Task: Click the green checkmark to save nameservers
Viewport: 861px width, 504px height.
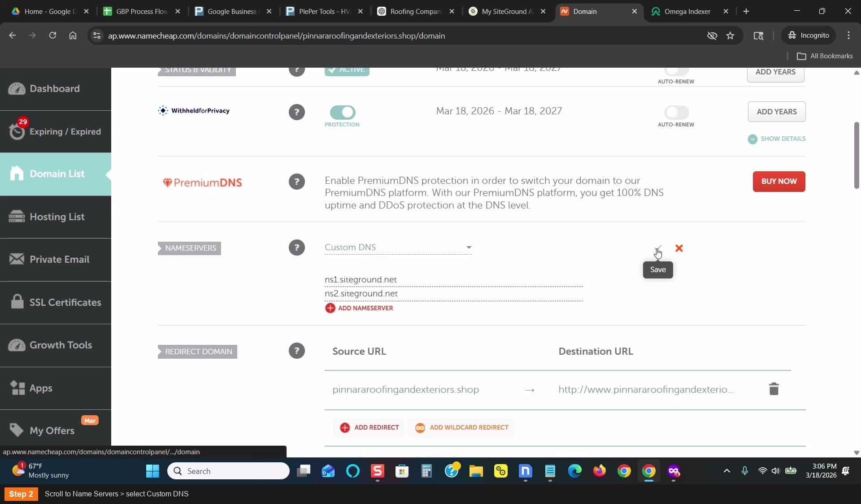Action: (x=658, y=248)
